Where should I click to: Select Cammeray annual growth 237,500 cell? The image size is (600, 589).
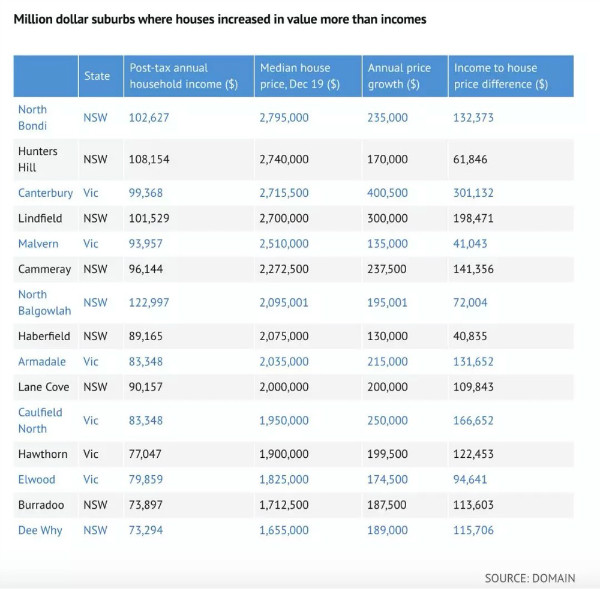point(387,269)
